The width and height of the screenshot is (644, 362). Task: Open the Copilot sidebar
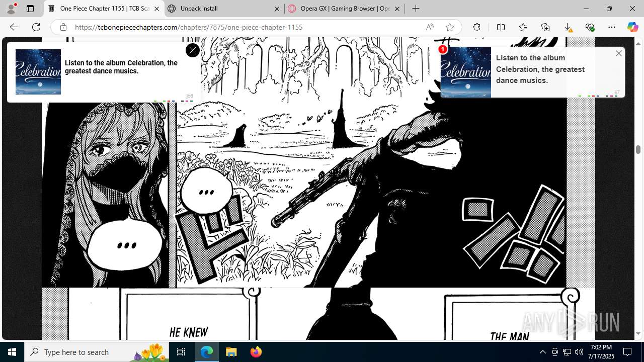tap(632, 27)
